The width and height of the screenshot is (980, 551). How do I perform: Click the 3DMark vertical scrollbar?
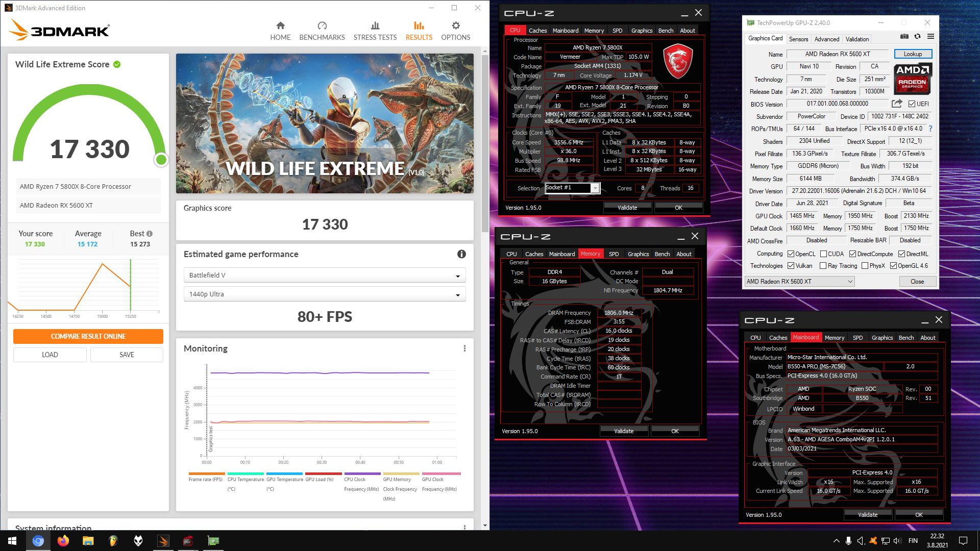tap(485, 143)
